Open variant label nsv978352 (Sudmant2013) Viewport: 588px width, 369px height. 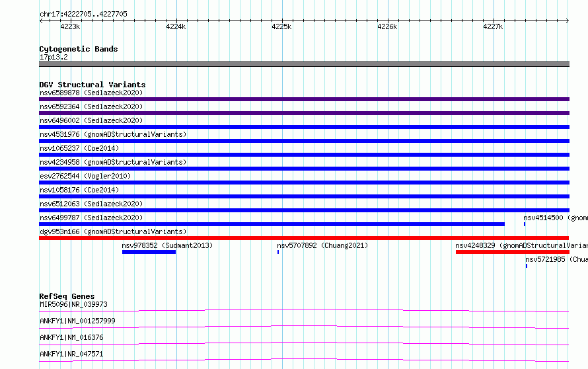click(x=167, y=245)
